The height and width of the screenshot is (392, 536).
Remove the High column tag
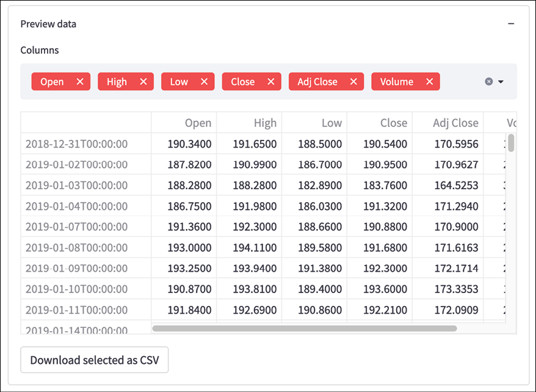(143, 82)
